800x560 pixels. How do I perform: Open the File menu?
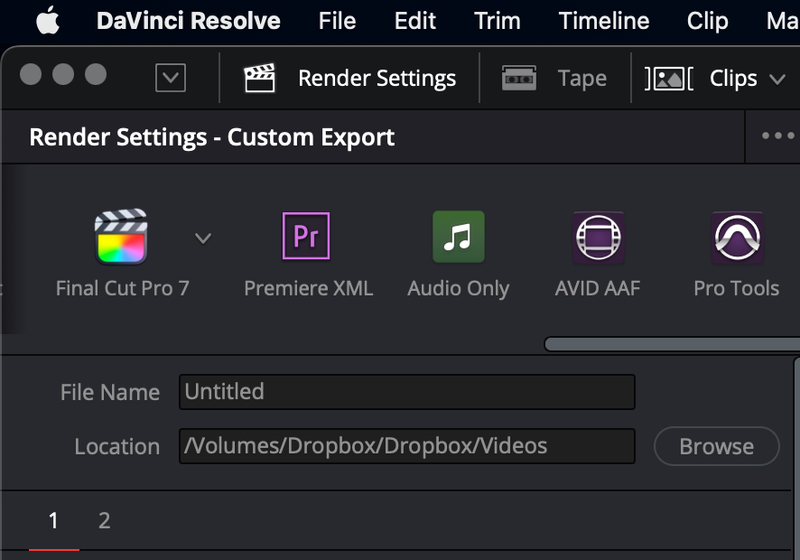[x=337, y=20]
